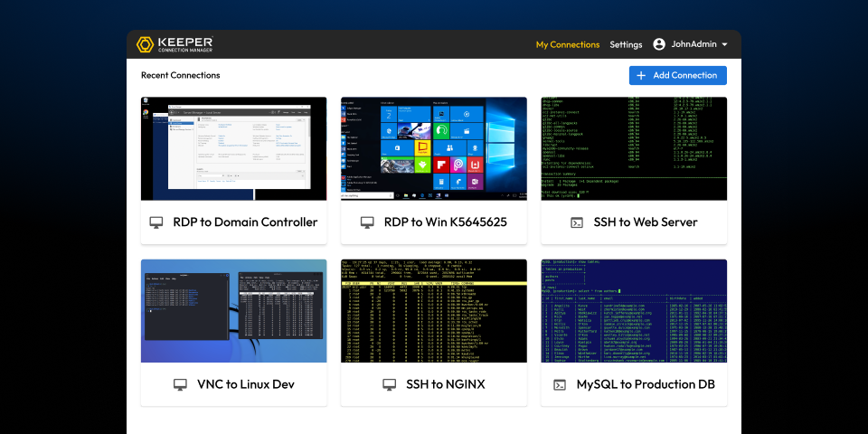Click monitor icon beside RDP to Domain Controller
Screen dimensions: 868x434
click(x=156, y=222)
